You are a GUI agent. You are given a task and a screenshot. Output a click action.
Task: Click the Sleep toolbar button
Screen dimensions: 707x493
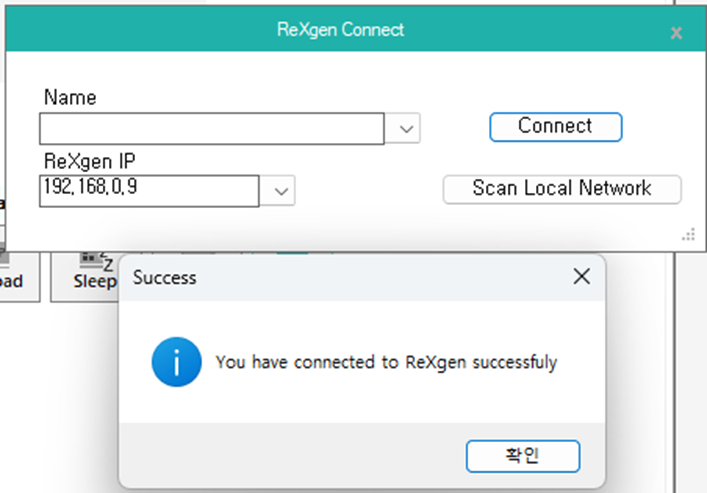coord(85,276)
